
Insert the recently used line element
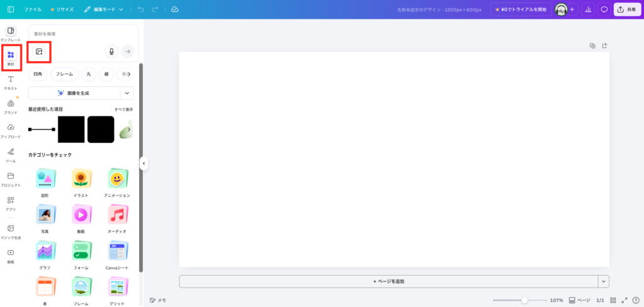pyautogui.click(x=42, y=130)
